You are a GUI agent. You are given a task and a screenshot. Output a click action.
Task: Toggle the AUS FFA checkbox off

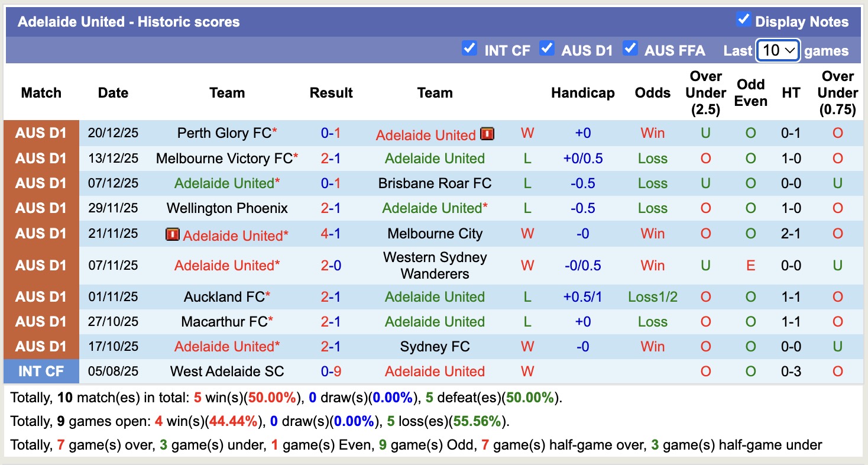630,49
